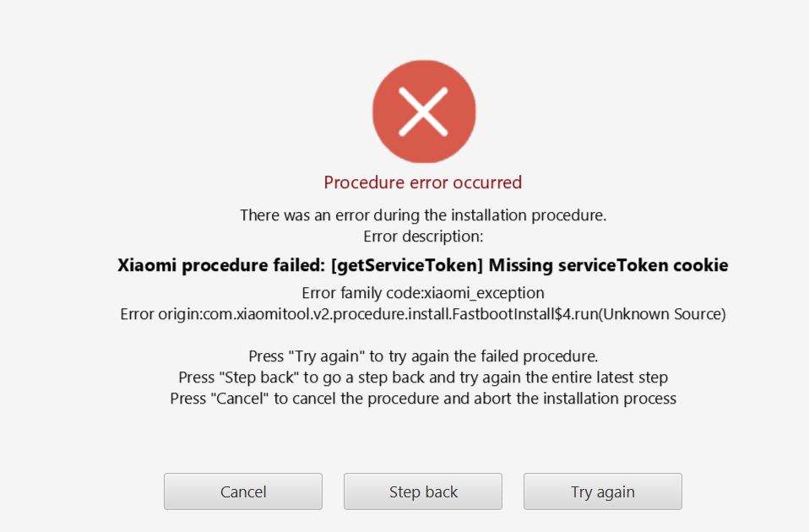The height and width of the screenshot is (532, 809).
Task: Click the "Procedure error occurred" red heading
Action: click(x=423, y=182)
